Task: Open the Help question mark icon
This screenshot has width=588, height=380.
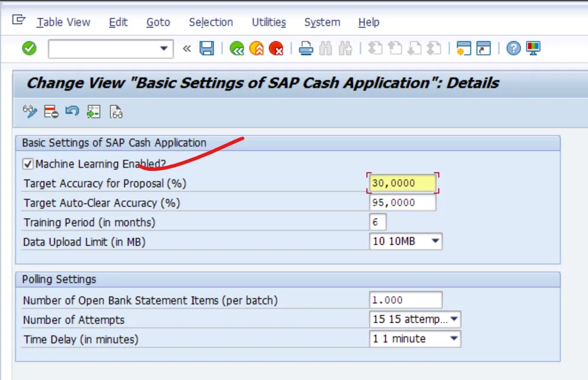Action: pyautogui.click(x=513, y=48)
